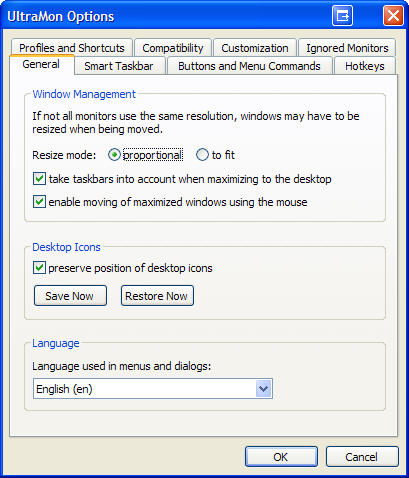Click the English (en) language combo box

tap(153, 389)
